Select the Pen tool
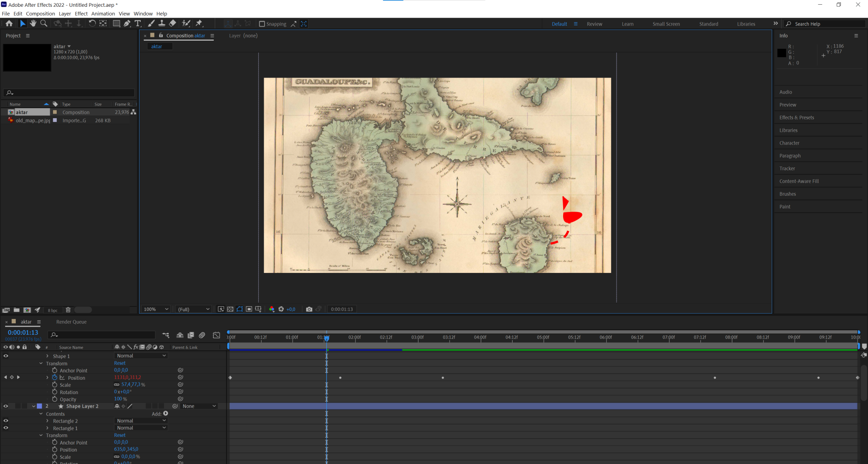The height and width of the screenshot is (464, 868). coord(127,24)
